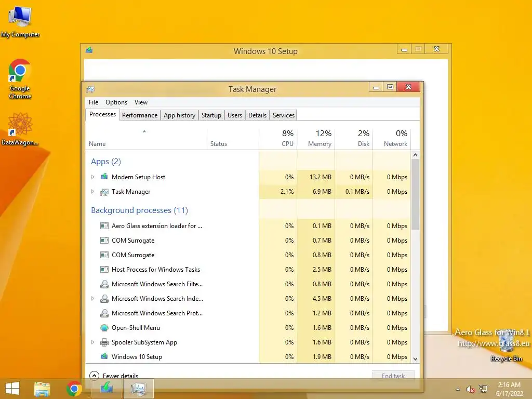Viewport: 532px width, 399px height.
Task: Open the View menu
Action: (x=141, y=102)
